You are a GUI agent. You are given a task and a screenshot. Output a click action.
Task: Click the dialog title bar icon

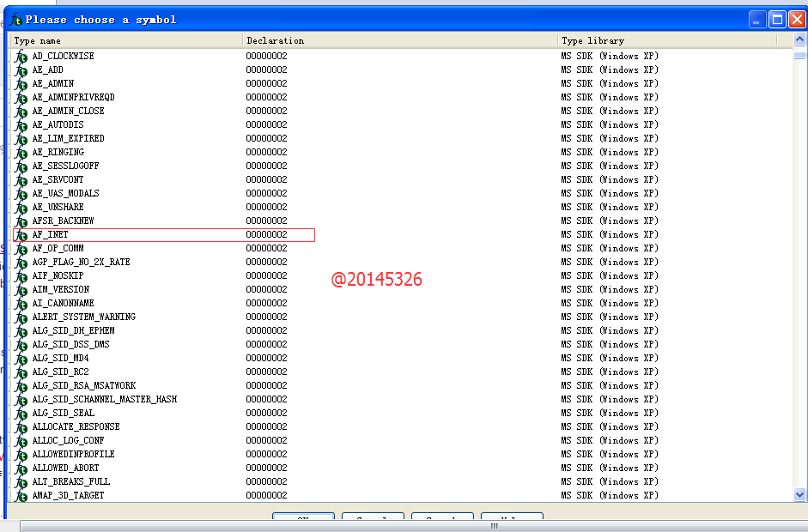15,19
